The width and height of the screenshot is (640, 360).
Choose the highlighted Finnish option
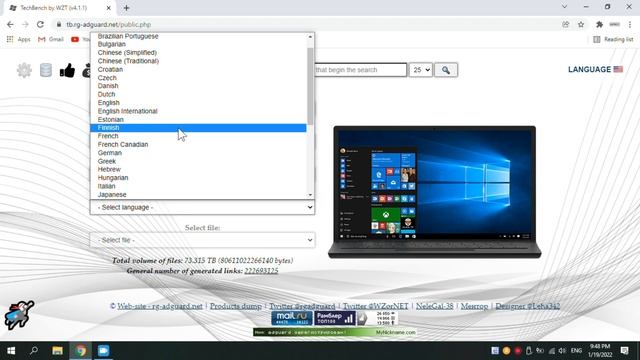198,128
